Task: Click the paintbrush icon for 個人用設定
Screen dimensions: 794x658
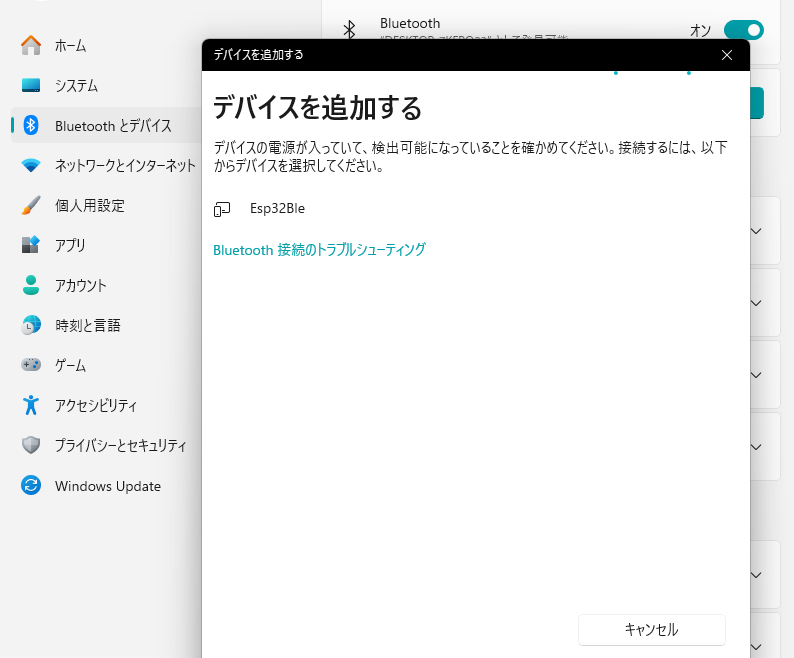Action: (31, 206)
